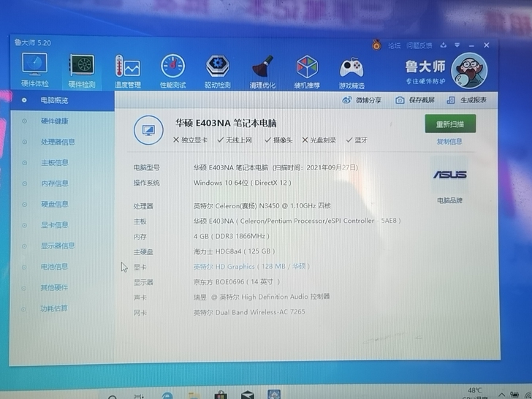Click the 华硕 E403NA 笔记本电脑 heading
The width and height of the screenshot is (532, 399).
tap(226, 123)
